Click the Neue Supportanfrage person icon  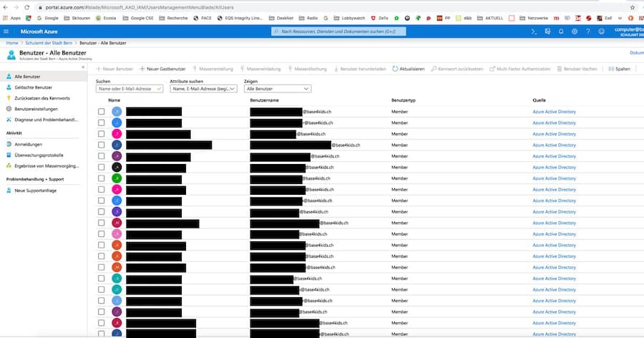(9, 190)
